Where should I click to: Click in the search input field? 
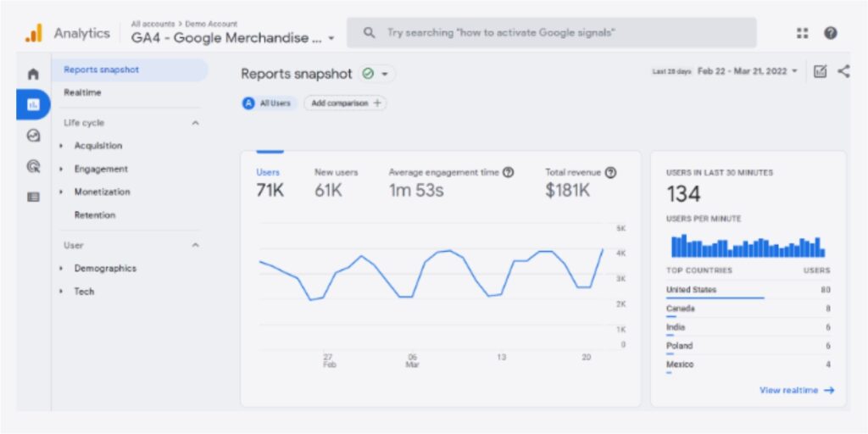(551, 33)
